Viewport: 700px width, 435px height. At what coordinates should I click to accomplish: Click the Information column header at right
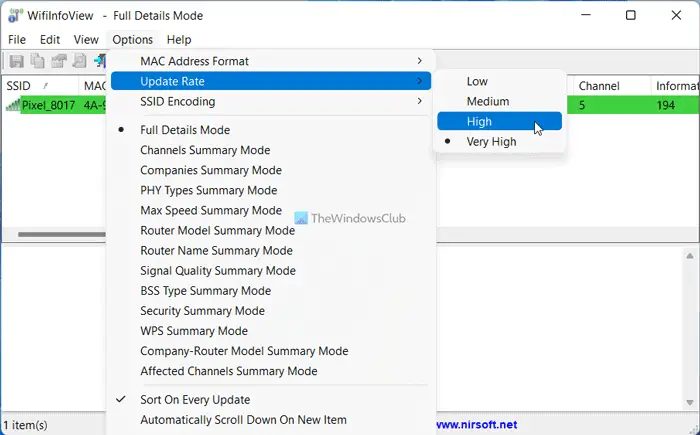[675, 86]
